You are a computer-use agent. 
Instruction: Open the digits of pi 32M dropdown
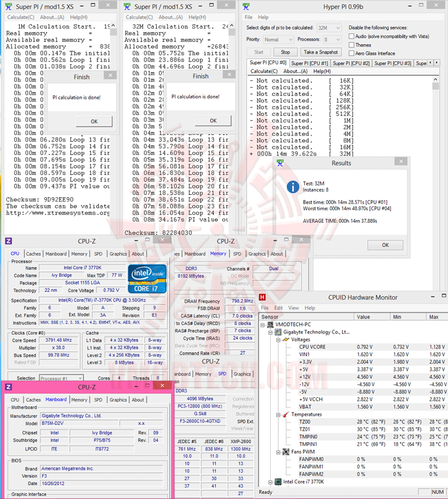(329, 28)
